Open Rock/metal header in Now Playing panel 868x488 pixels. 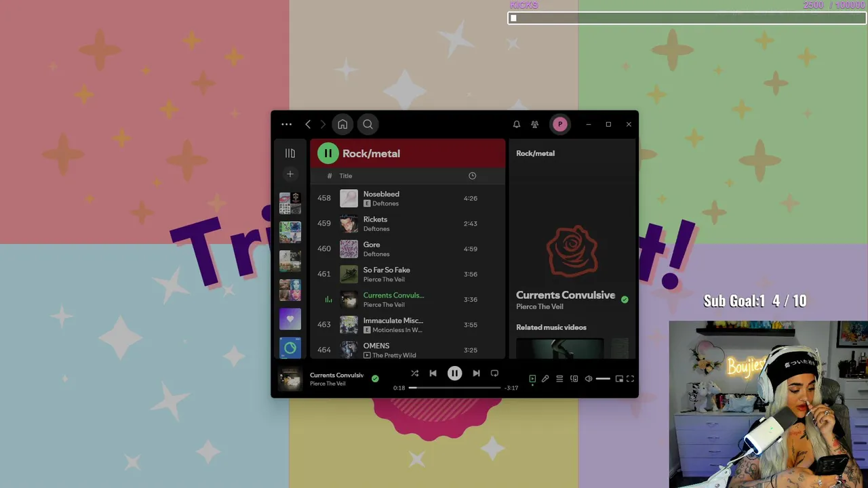(x=535, y=154)
